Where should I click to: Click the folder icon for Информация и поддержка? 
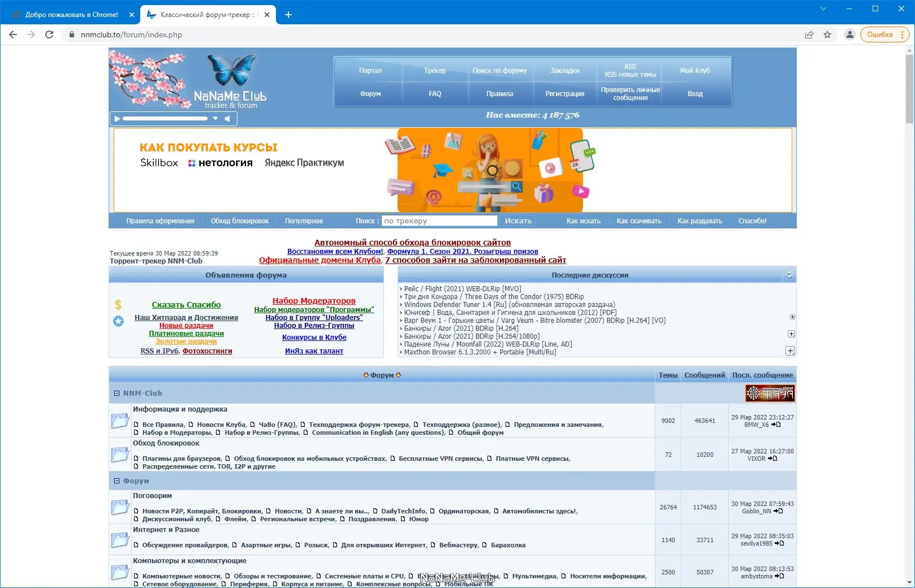(120, 421)
